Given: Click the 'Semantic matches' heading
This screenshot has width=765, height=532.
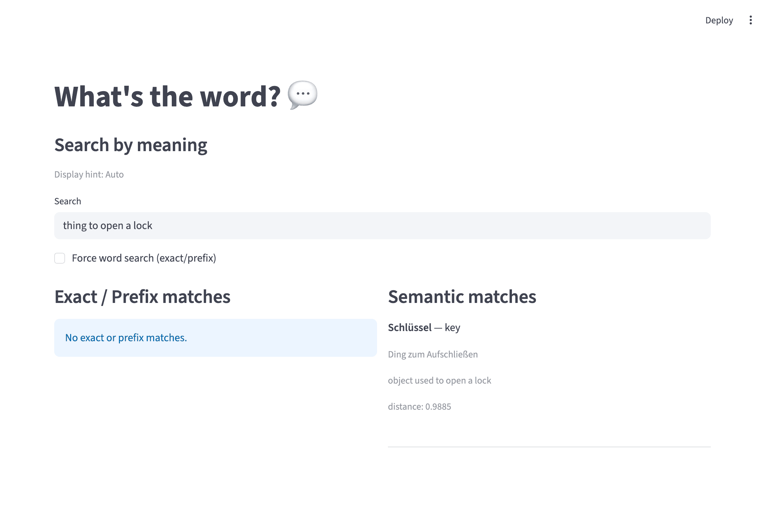Looking at the screenshot, I should pyautogui.click(x=462, y=296).
